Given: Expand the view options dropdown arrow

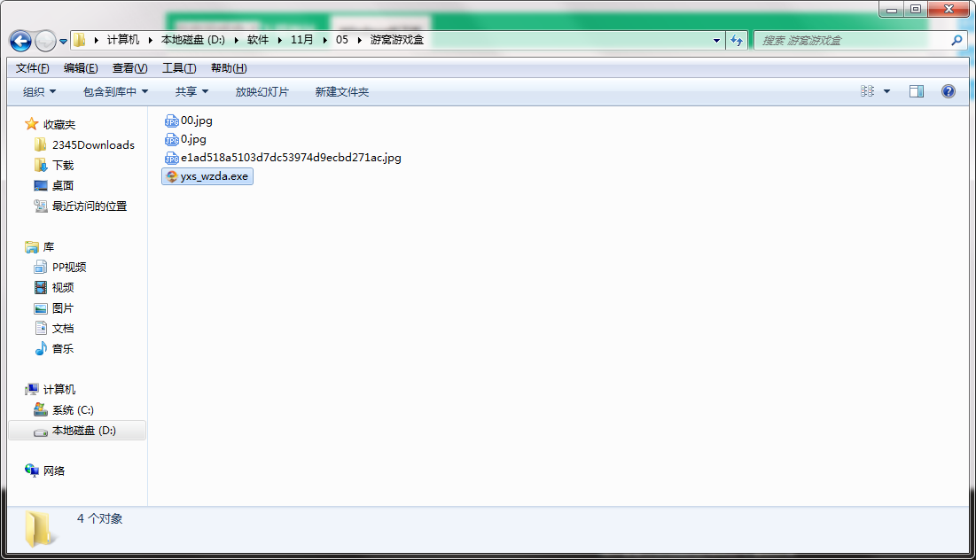Looking at the screenshot, I should coord(886,91).
